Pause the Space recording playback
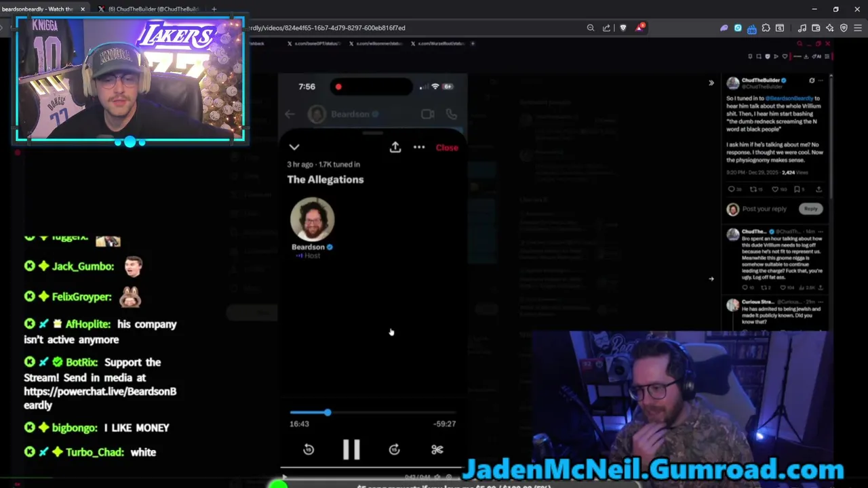This screenshot has width=868, height=488. point(351,450)
